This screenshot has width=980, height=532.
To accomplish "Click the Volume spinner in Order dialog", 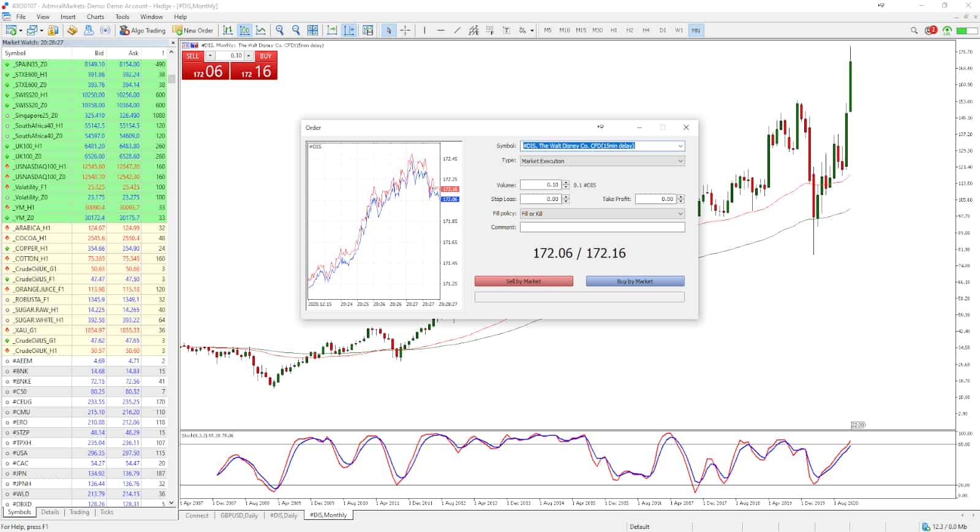I will tap(566, 184).
